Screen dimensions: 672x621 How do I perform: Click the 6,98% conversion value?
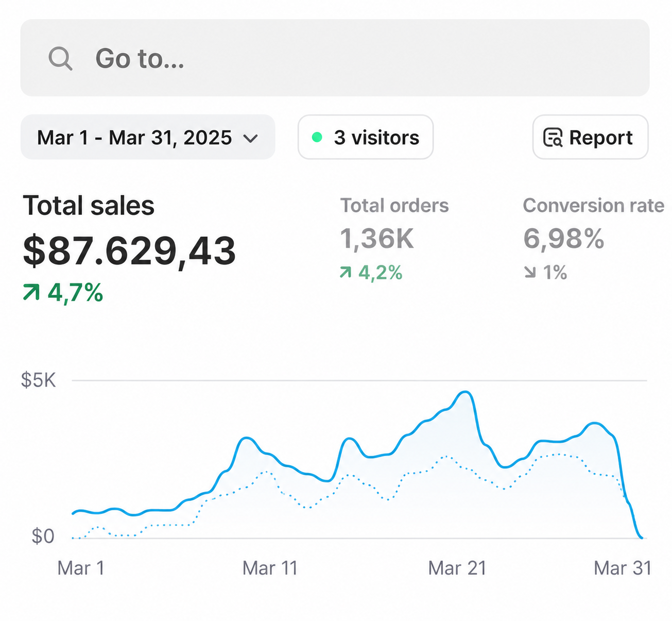[x=564, y=239]
